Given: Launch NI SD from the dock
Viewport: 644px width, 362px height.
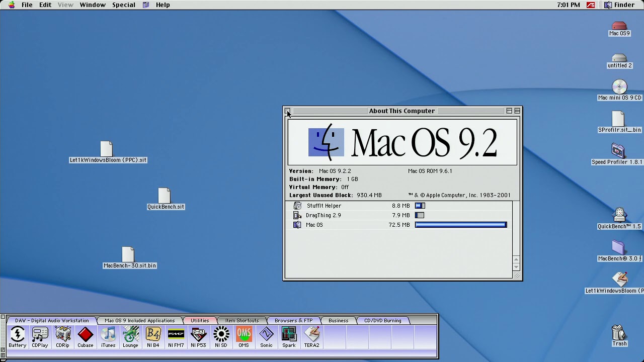Looking at the screenshot, I should point(221,337).
